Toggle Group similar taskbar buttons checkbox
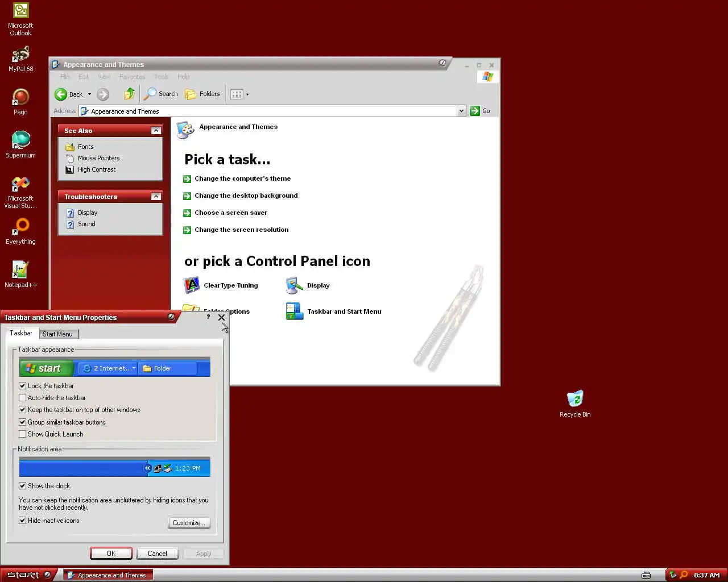728x582 pixels. [23, 422]
